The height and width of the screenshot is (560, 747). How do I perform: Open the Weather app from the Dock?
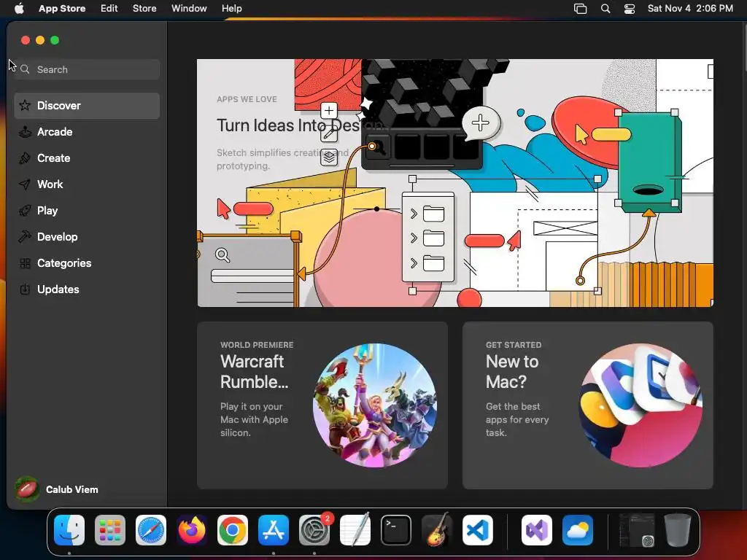[x=578, y=530]
